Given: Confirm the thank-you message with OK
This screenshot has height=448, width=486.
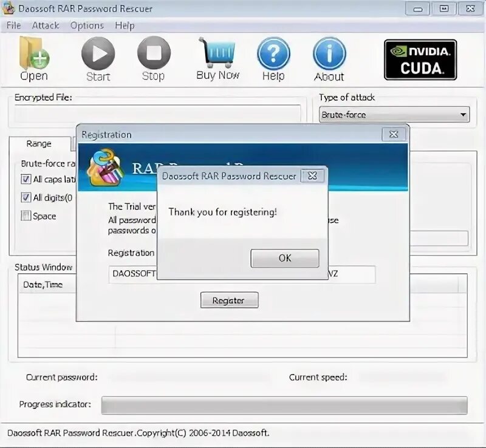Looking at the screenshot, I should click(285, 258).
